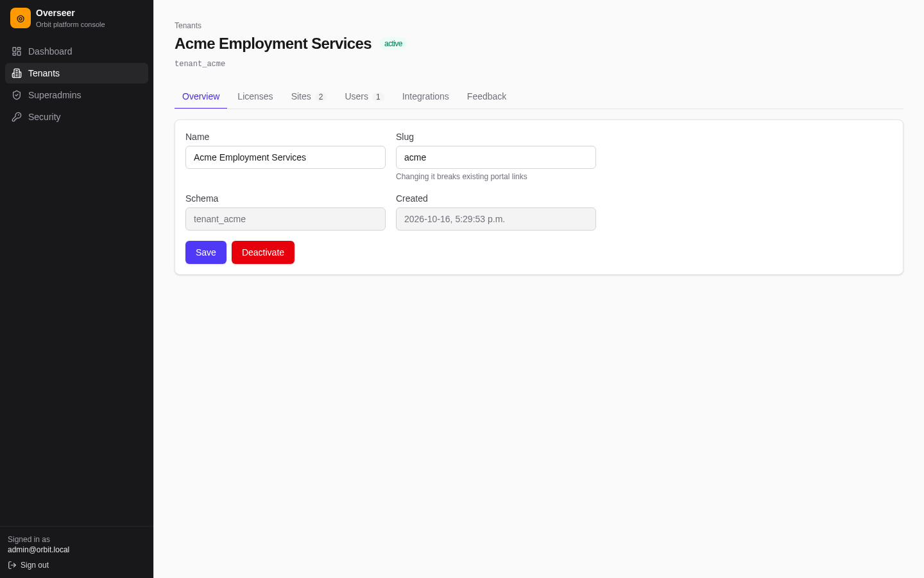Image resolution: width=924 pixels, height=578 pixels.
Task: Click the Tenants breadcrumb link
Action: tap(188, 26)
